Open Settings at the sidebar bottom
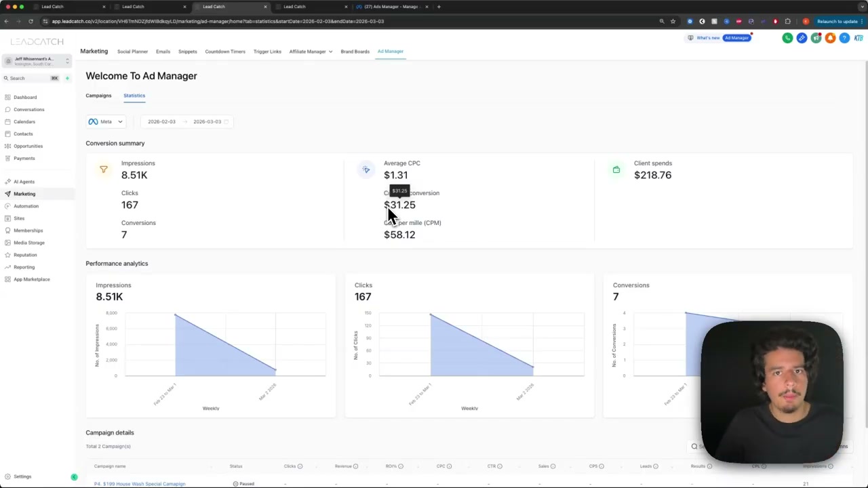 click(22, 476)
